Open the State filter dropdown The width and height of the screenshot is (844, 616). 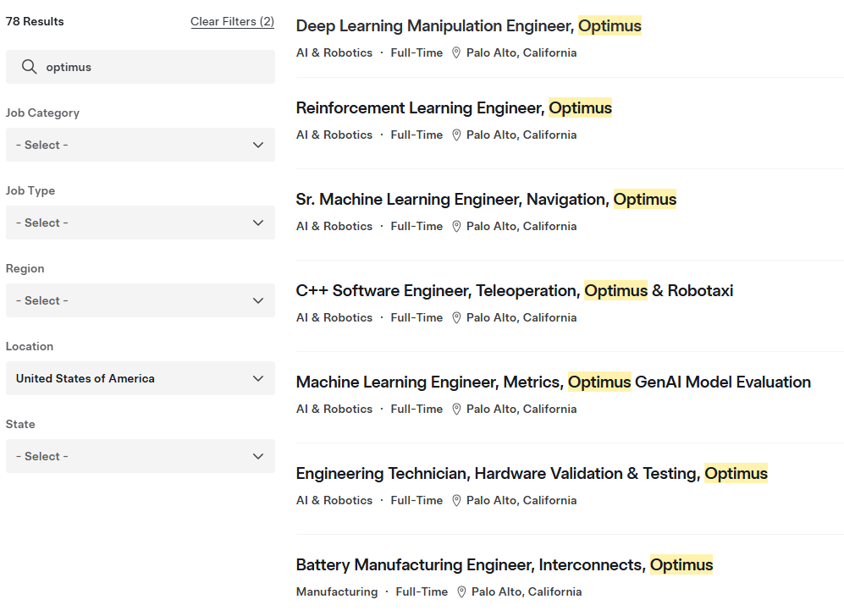pos(140,456)
